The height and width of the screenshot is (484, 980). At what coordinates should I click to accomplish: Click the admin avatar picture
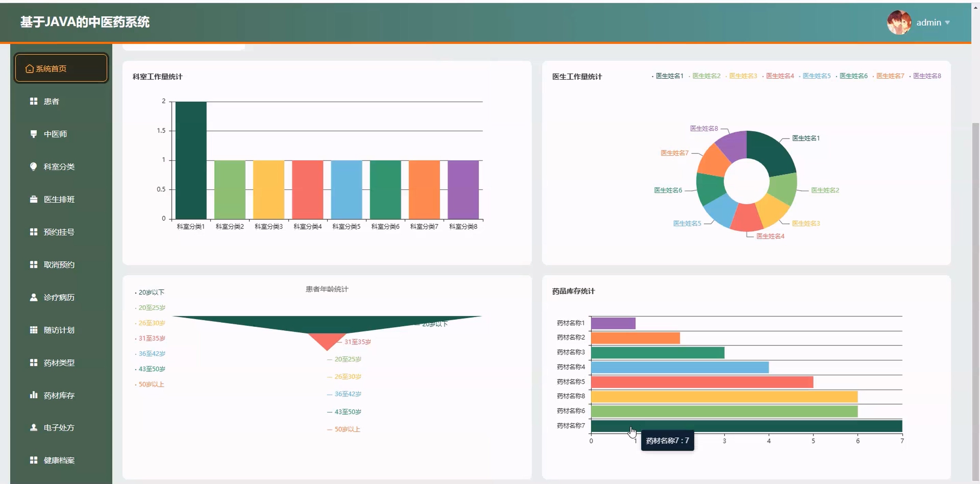point(899,23)
